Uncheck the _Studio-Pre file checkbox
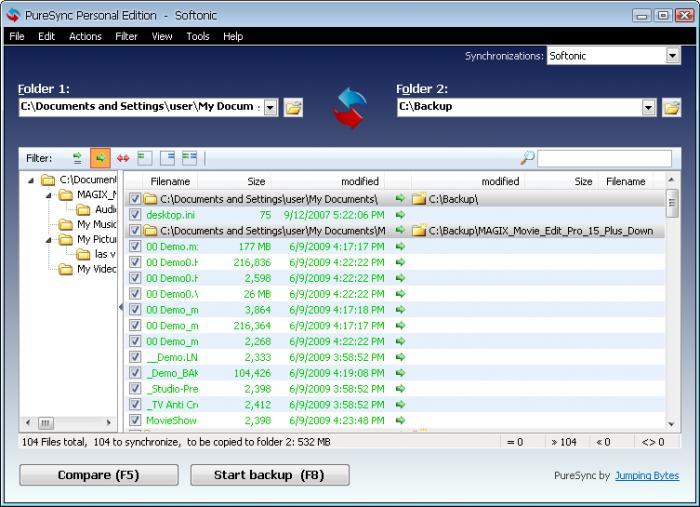 click(135, 389)
